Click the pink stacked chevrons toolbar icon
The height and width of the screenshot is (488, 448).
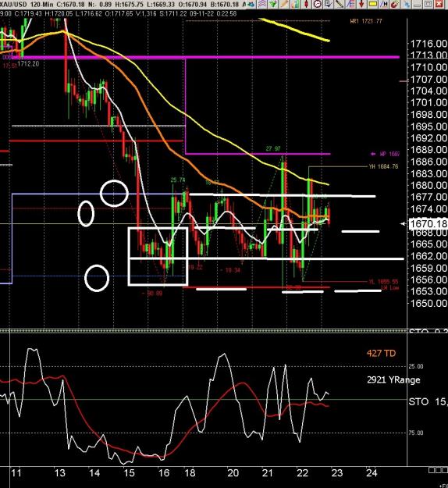[x=262, y=4]
